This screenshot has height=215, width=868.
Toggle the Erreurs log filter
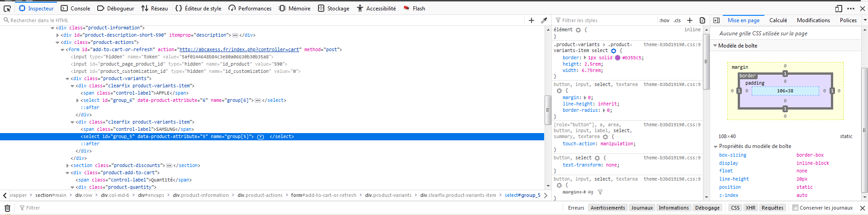tap(576, 208)
